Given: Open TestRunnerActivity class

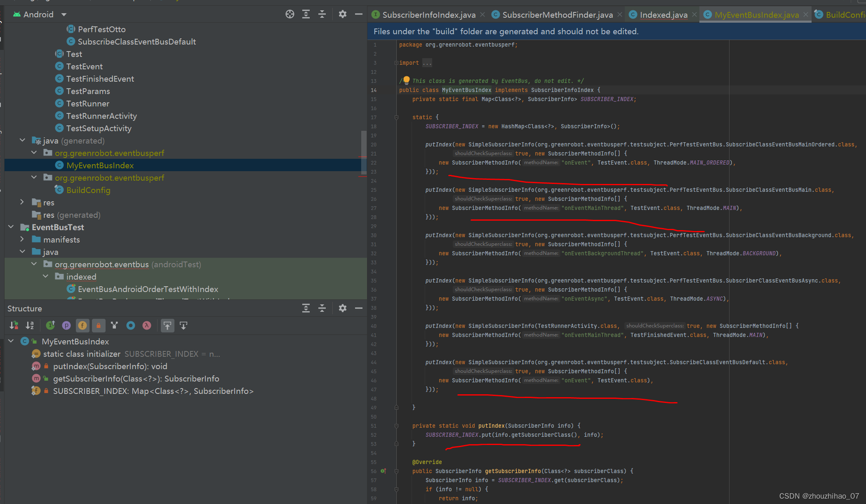Looking at the screenshot, I should point(101,116).
